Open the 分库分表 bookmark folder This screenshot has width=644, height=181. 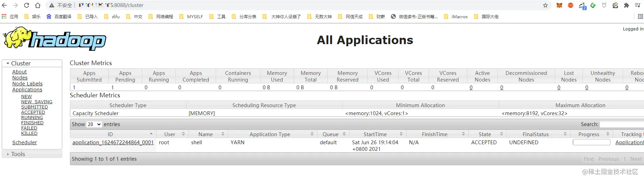(244, 16)
